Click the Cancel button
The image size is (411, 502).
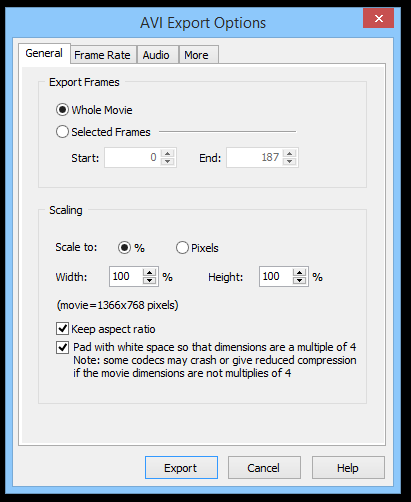click(264, 468)
